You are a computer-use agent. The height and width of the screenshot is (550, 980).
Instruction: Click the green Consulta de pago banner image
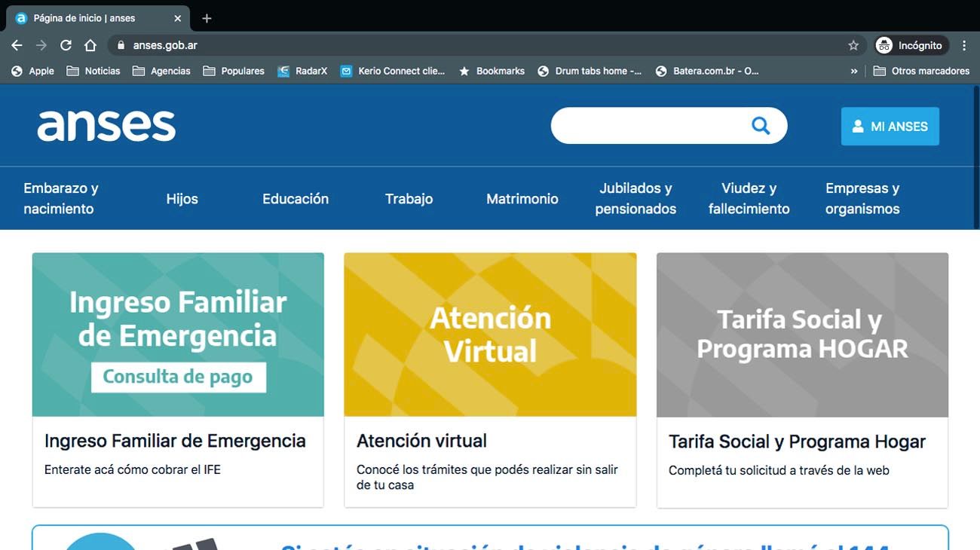point(178,335)
